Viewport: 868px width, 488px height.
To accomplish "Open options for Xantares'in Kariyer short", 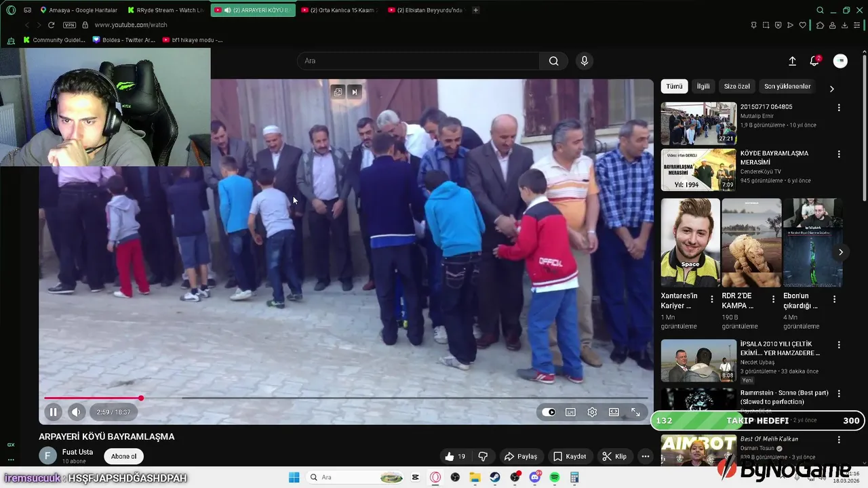I will point(712,299).
